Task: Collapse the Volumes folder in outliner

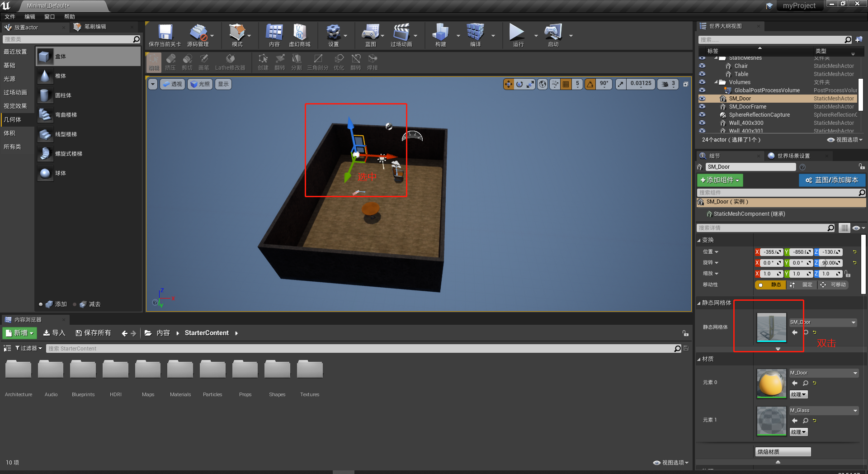Action: [716, 82]
